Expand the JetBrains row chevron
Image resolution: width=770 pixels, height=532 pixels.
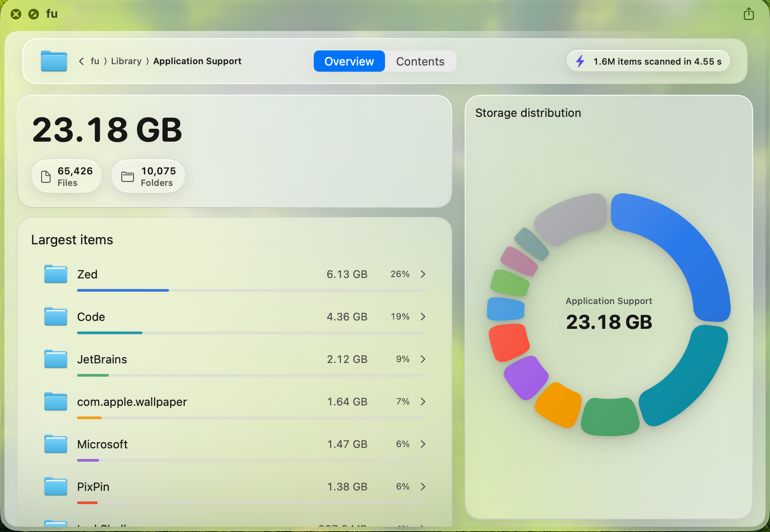point(423,359)
